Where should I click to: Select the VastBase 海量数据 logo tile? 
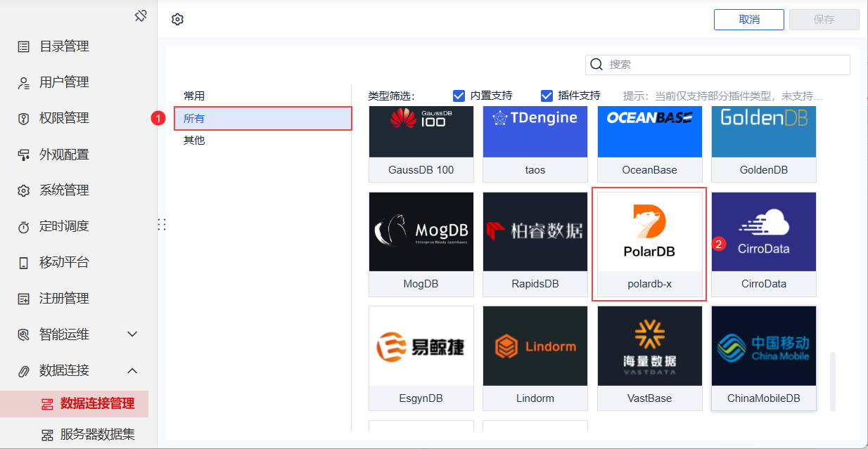click(x=650, y=346)
